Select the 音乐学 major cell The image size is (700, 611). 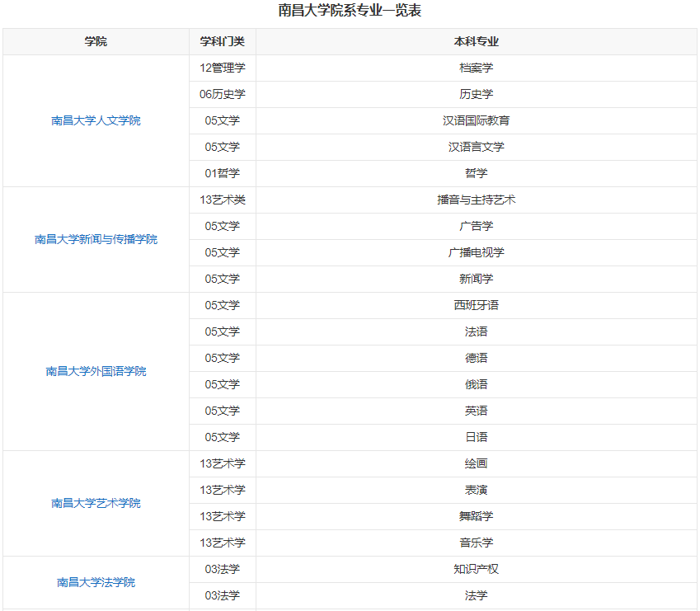point(477,543)
